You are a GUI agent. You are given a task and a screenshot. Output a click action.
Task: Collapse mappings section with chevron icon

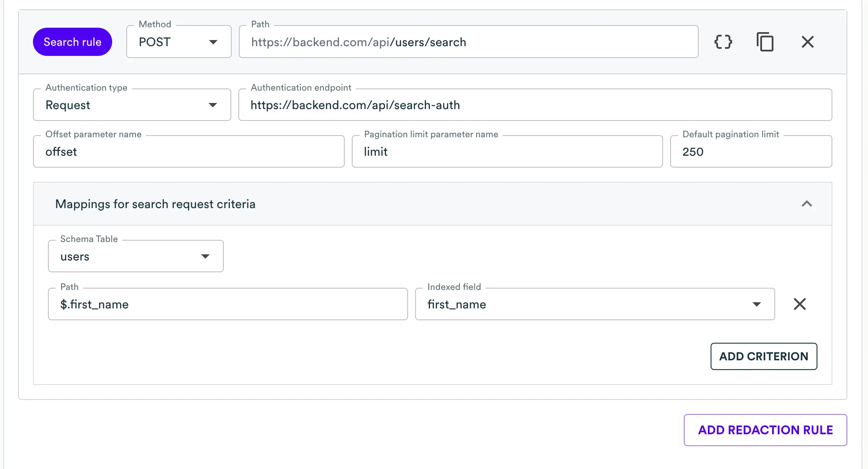(x=806, y=204)
